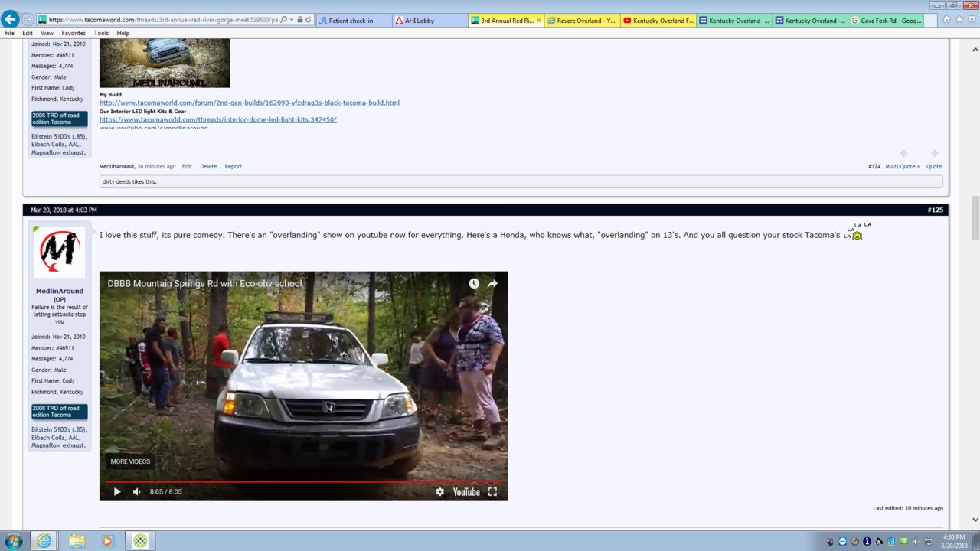Click the video's red progress bar
The image size is (980, 551).
point(303,481)
